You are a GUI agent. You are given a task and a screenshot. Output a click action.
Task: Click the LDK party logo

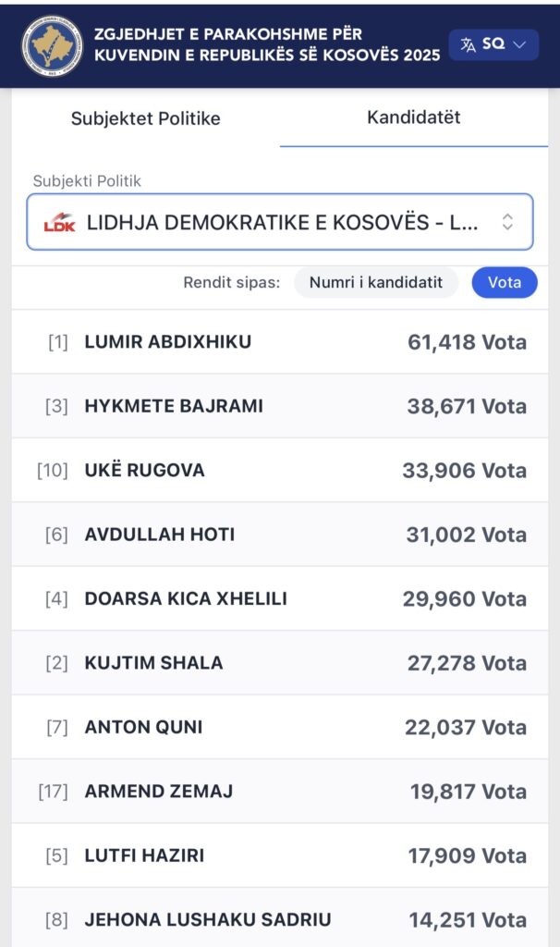tap(59, 223)
